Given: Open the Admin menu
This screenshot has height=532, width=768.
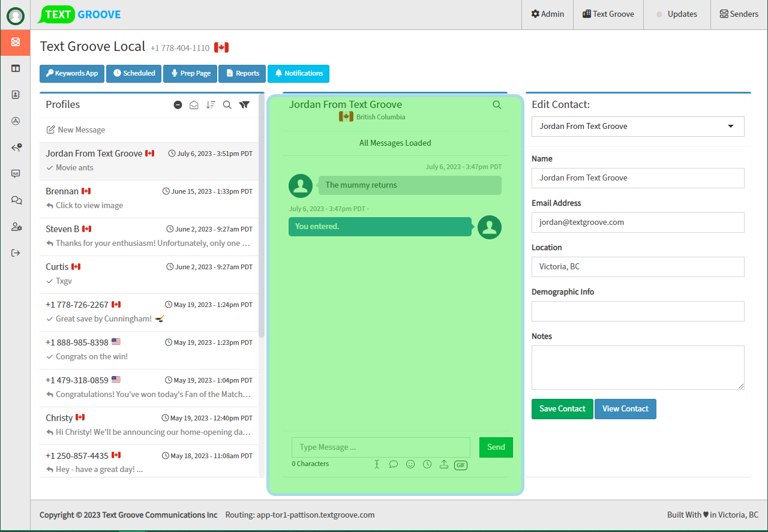Looking at the screenshot, I should [x=547, y=14].
